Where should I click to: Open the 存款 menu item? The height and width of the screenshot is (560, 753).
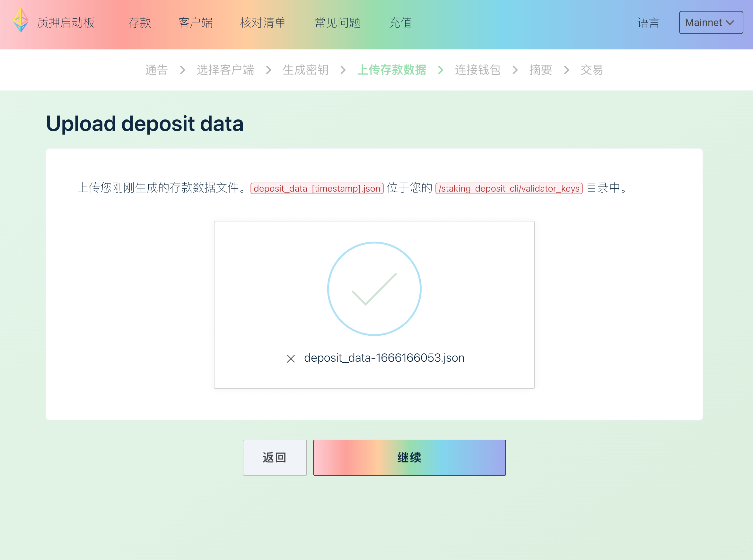click(139, 23)
